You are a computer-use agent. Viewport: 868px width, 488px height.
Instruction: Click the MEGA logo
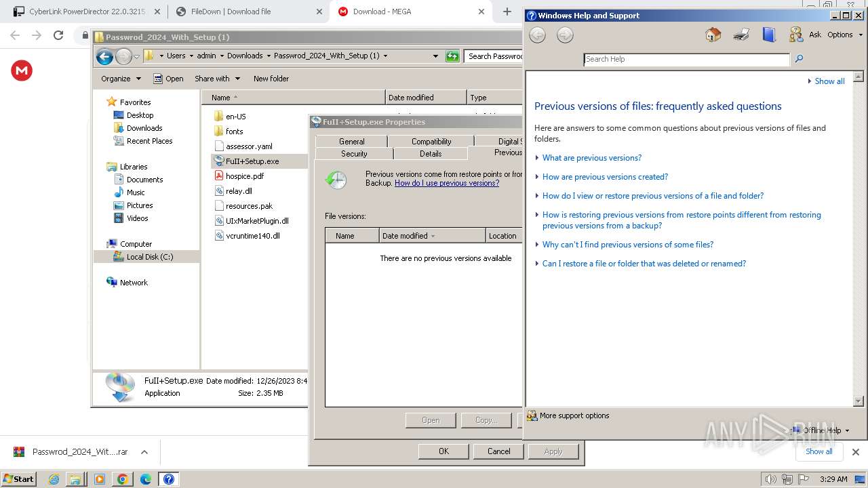(x=22, y=70)
